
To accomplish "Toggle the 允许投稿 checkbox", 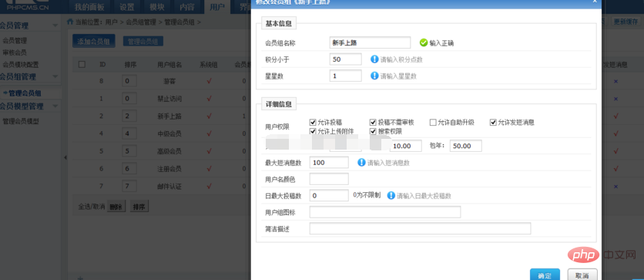I will 313,122.
